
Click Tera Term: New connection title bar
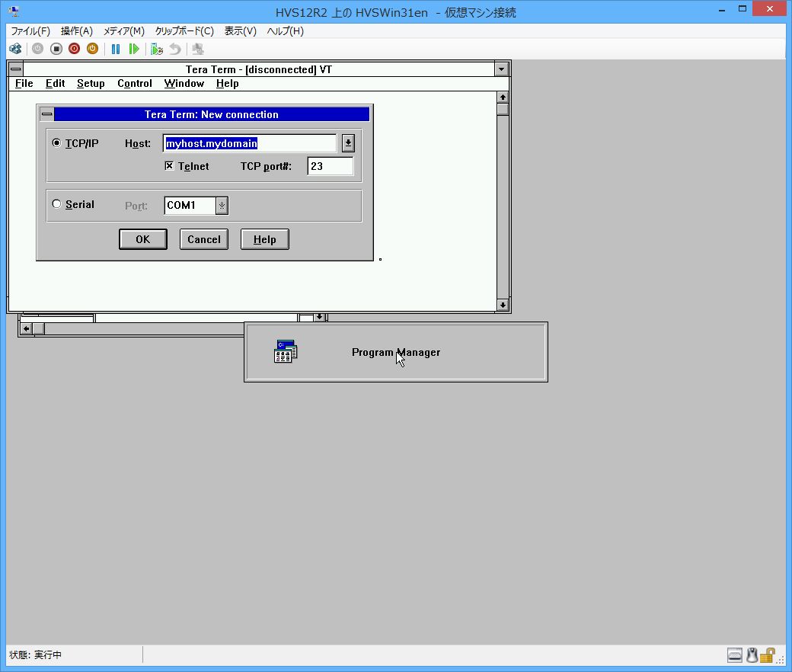point(212,115)
